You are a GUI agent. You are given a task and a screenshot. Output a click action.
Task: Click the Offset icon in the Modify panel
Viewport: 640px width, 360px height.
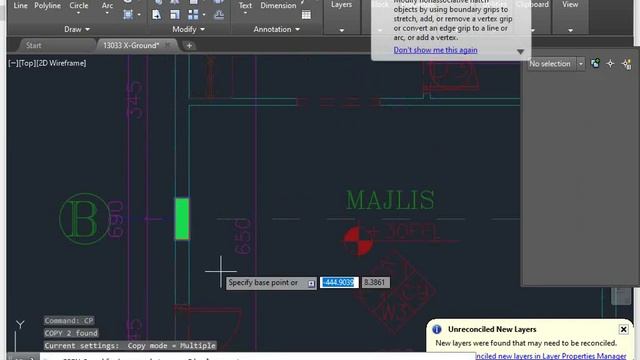click(219, 15)
